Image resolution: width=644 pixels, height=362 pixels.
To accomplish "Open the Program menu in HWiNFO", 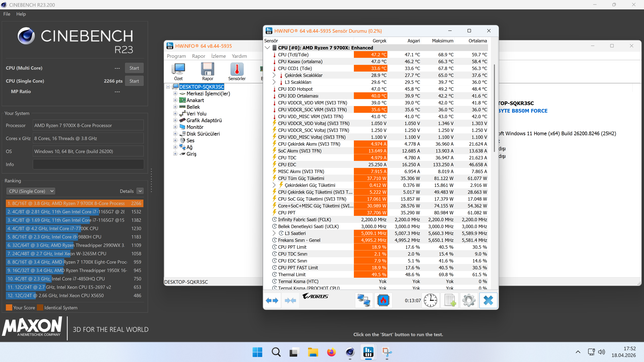I will (x=176, y=56).
